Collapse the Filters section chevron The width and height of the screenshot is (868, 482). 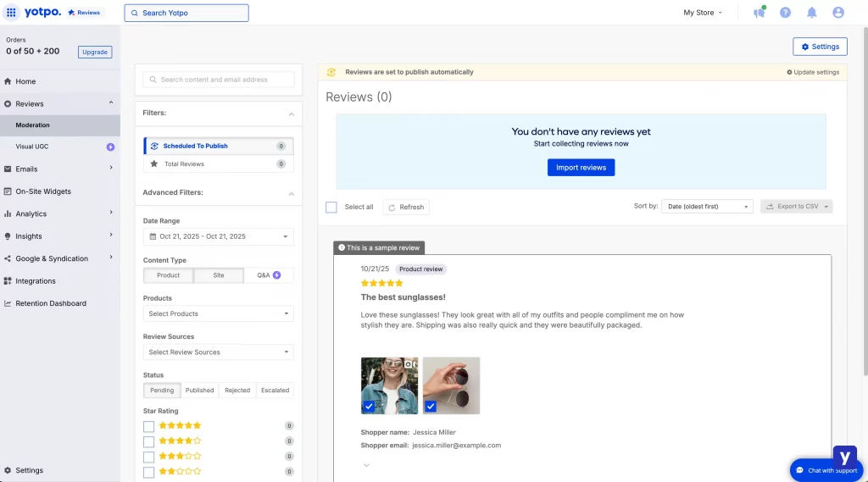(x=292, y=114)
